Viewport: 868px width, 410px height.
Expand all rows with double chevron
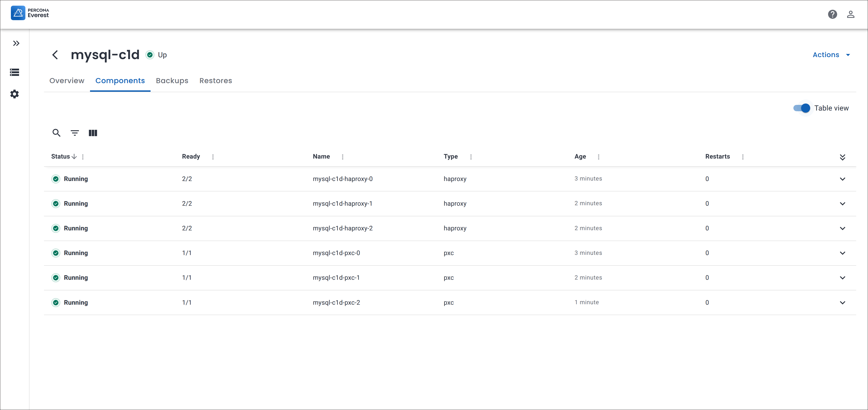(x=842, y=157)
